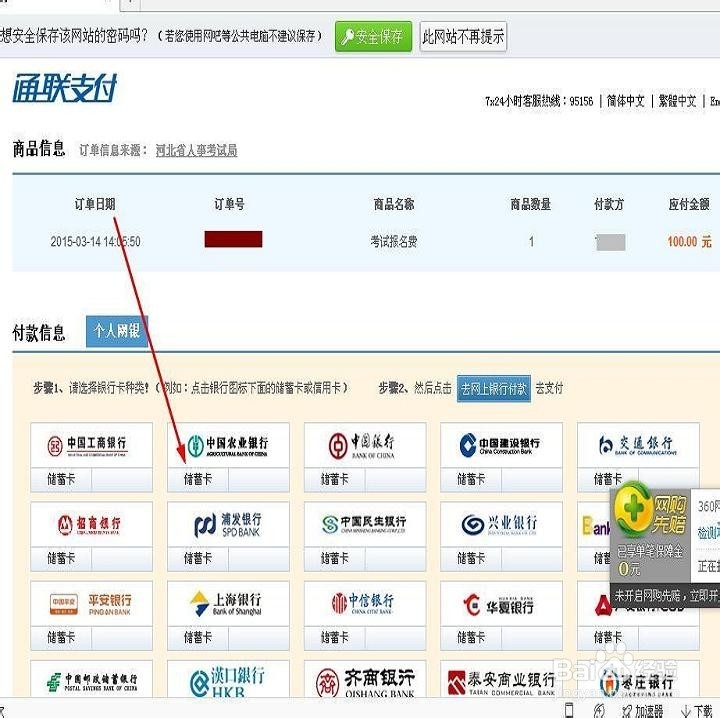720x718 pixels.
Task: Click the 7x24小时客服热线 95156 text
Action: (x=539, y=101)
